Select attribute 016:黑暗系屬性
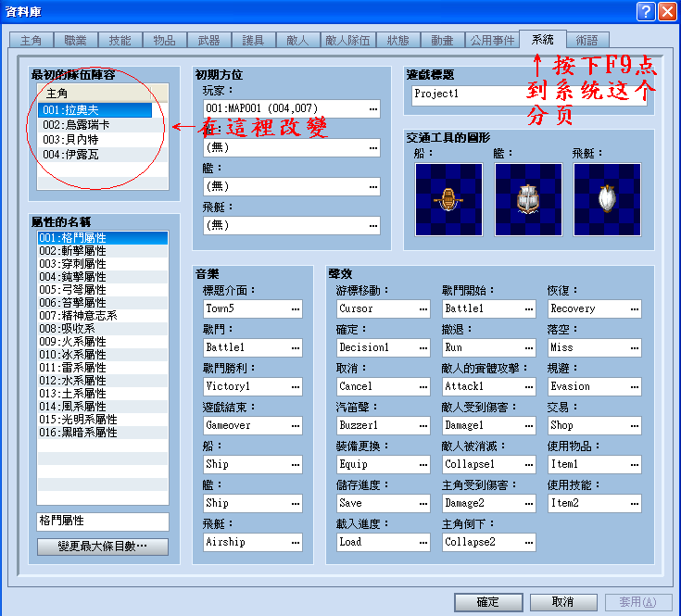 (x=103, y=433)
